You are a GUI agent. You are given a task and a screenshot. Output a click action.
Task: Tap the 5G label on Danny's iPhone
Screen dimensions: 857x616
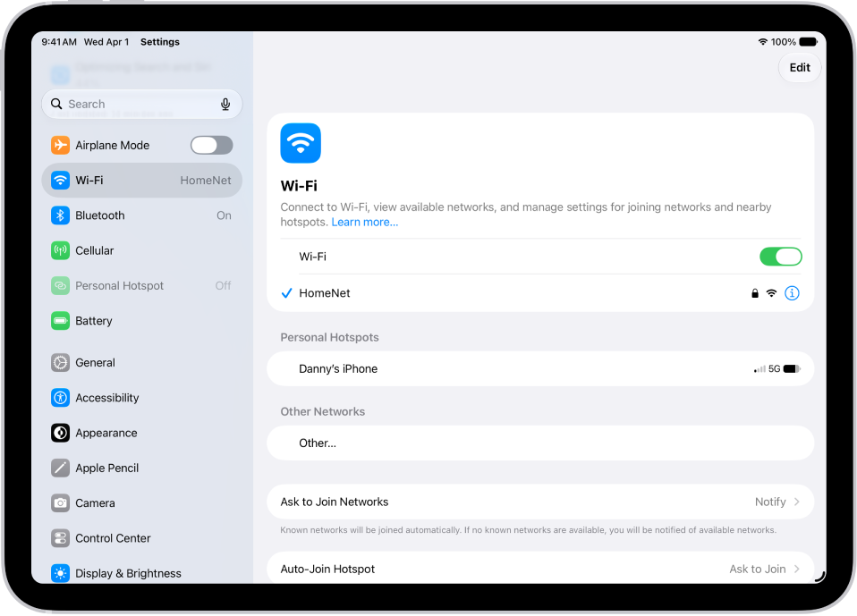pyautogui.click(x=774, y=369)
